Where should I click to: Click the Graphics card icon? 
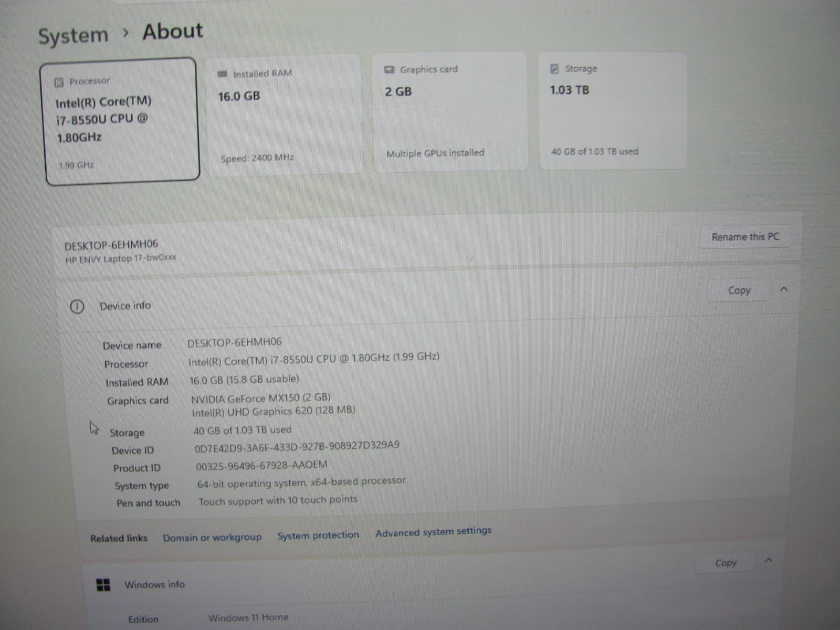tap(390, 69)
